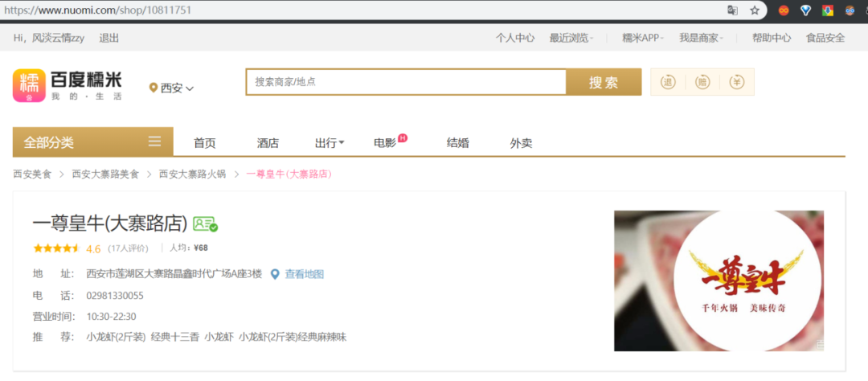Click the 搜索商家/地点 search field
Viewport: 868px width, 381px height.
coord(407,82)
